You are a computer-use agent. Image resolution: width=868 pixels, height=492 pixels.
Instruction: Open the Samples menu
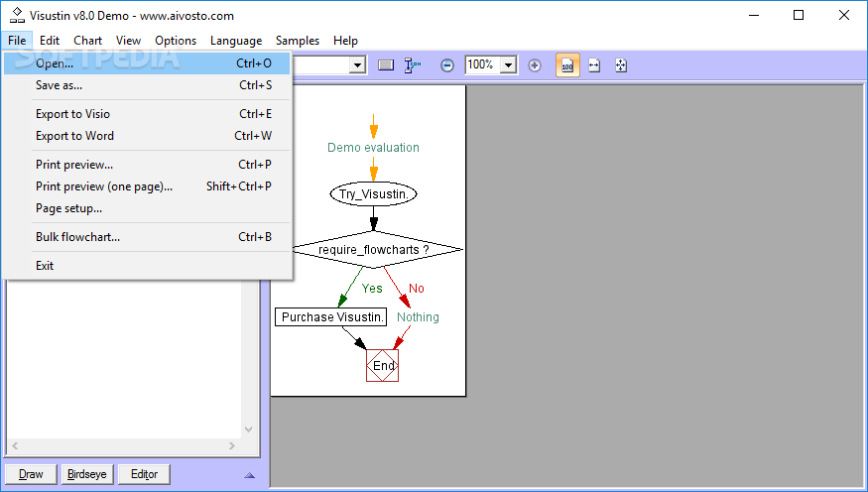(298, 41)
